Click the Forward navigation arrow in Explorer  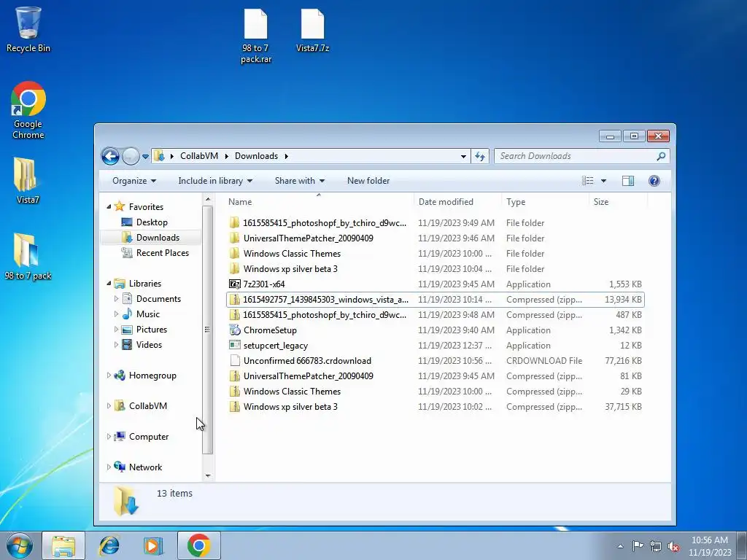tap(131, 156)
